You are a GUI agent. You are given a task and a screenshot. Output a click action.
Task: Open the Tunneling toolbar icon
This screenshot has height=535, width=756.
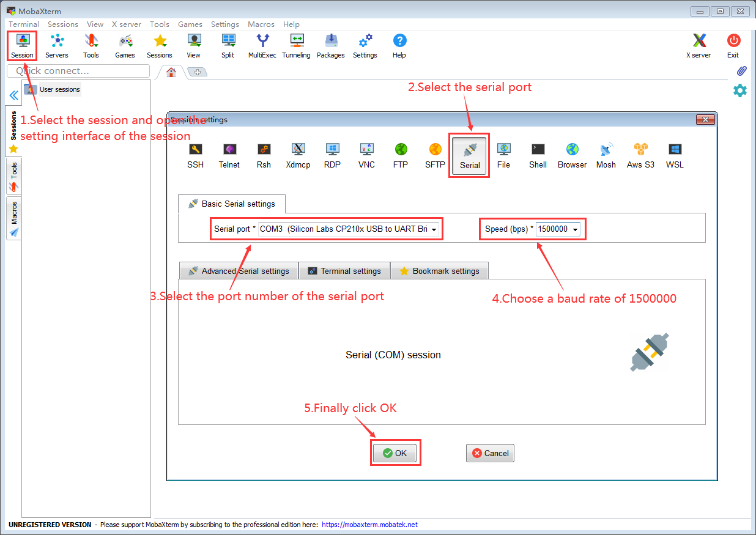(297, 46)
